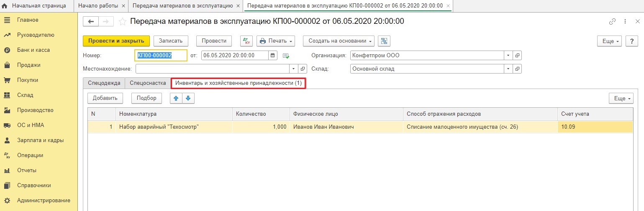
Task: Open Организация field's open-form icon
Action: (517, 55)
